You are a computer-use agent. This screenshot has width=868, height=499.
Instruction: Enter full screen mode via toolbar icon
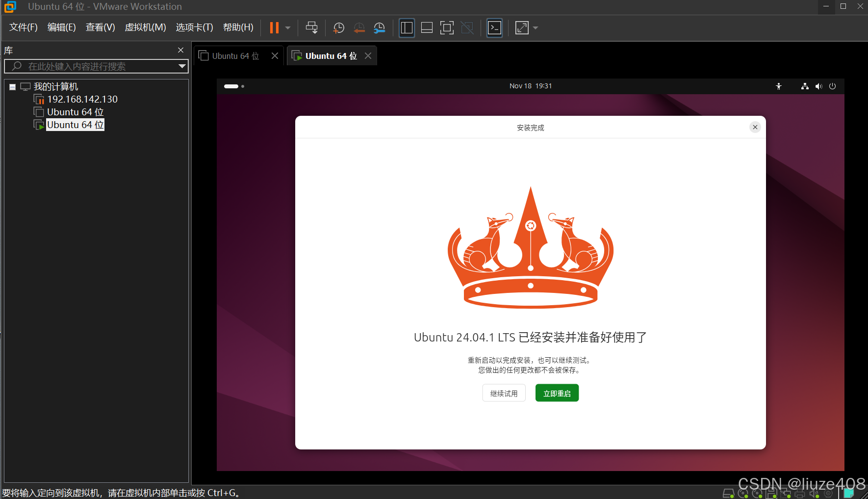click(447, 28)
